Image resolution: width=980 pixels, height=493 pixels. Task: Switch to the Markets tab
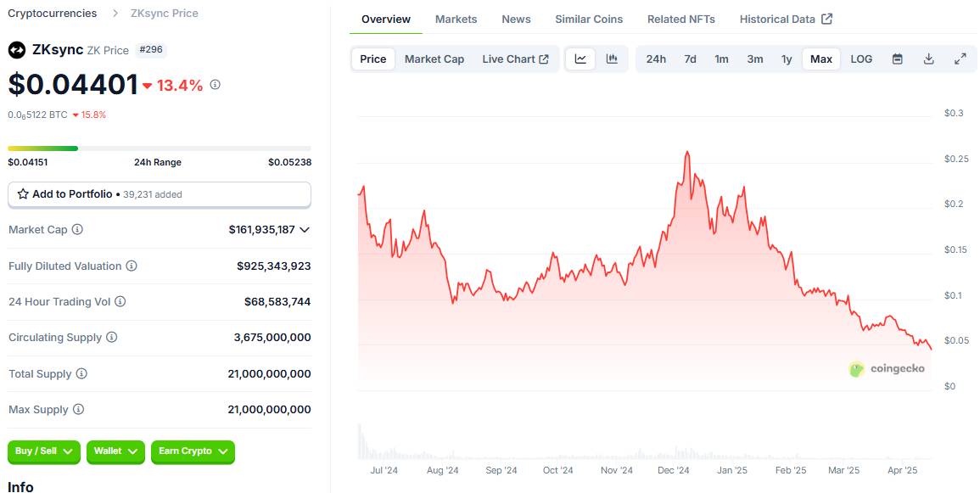456,20
